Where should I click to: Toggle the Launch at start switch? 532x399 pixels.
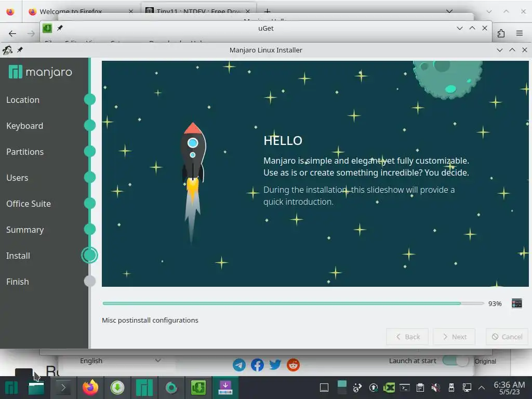[455, 361]
